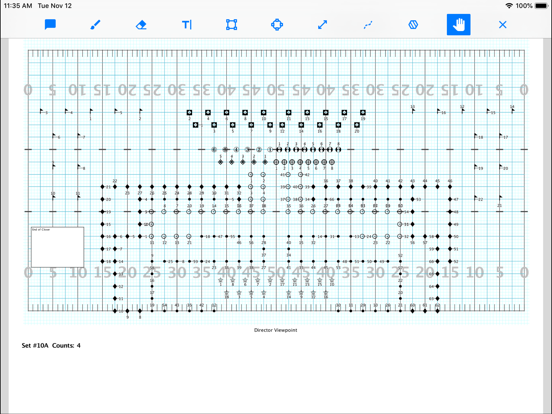Viewport: 552px width, 414px height.
Task: Select the rectangle shape tool
Action: (231, 25)
